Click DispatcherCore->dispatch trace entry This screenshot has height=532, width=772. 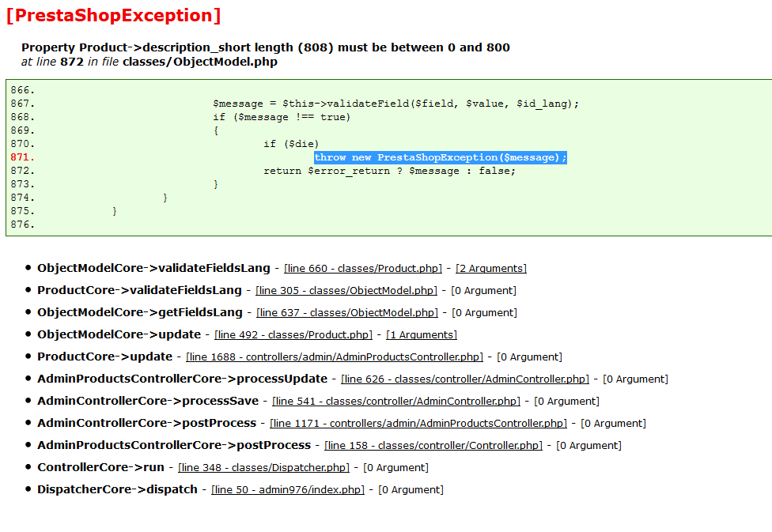[117, 489]
